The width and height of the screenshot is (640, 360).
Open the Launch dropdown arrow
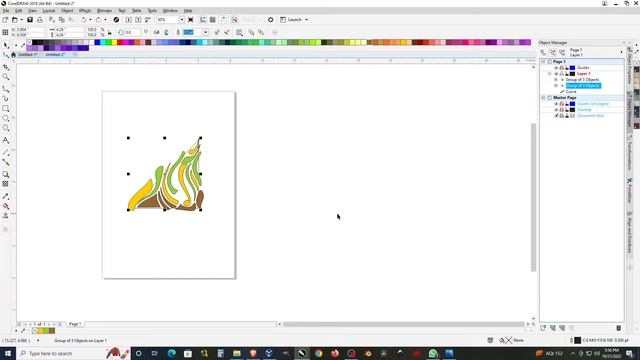point(307,20)
